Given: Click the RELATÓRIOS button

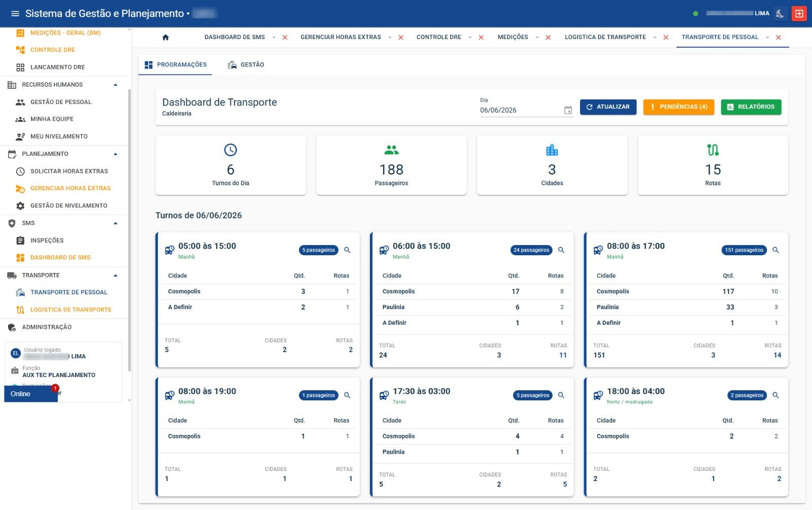Looking at the screenshot, I should (751, 107).
